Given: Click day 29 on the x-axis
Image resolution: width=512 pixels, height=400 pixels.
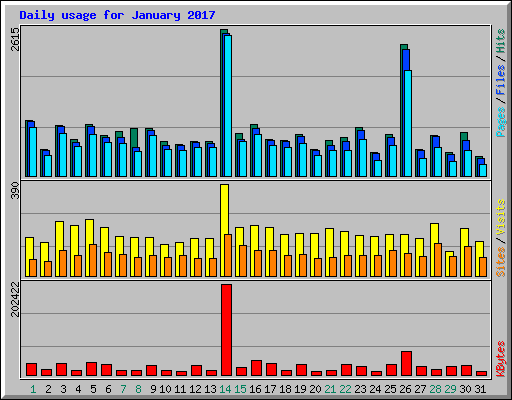Looking at the screenshot, I should (x=450, y=389).
